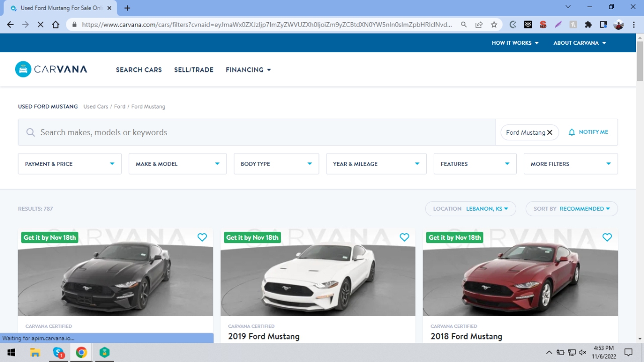Expand the More Filters dropdown
Viewport: 644px width, 362px height.
[x=571, y=164]
